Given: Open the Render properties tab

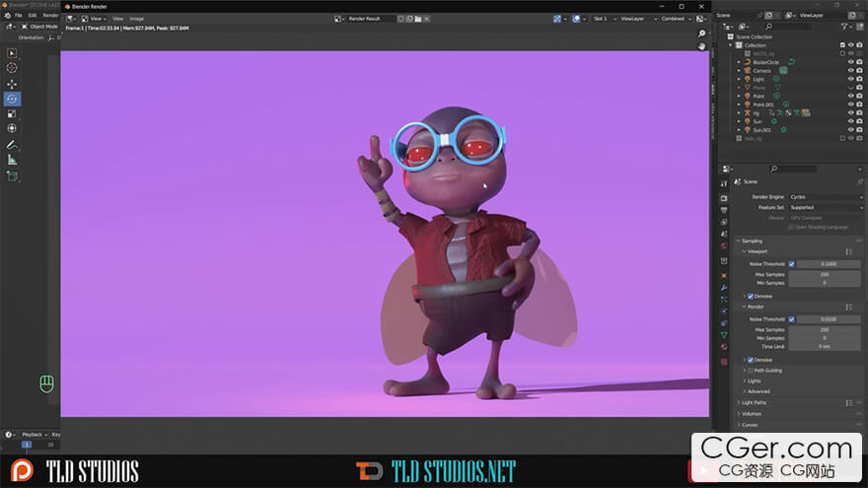Looking at the screenshot, I should [x=724, y=198].
